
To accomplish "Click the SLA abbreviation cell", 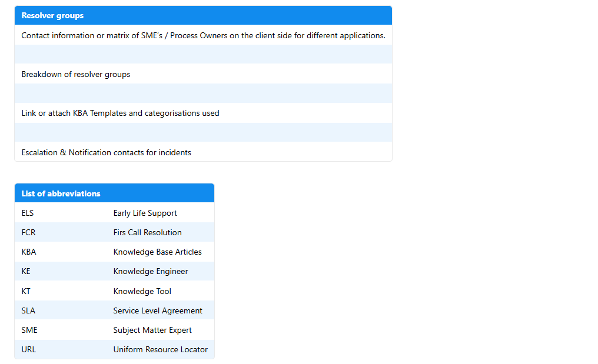I will 28,310.
